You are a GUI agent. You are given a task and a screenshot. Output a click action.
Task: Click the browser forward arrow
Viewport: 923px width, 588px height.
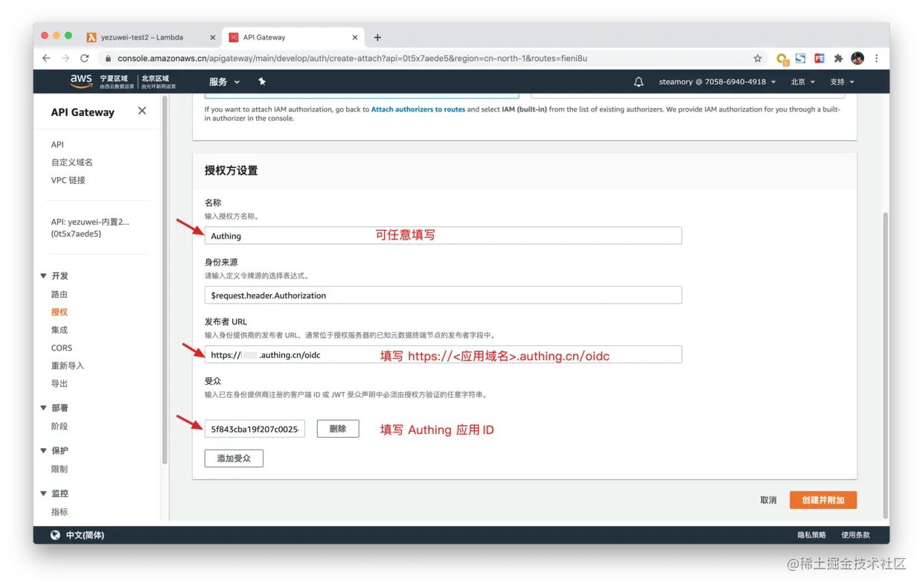tap(66, 58)
